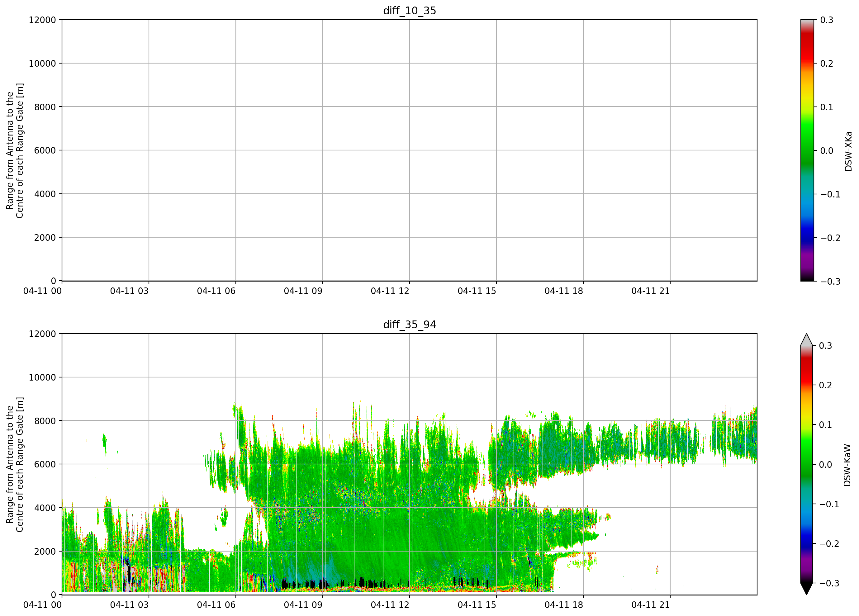Image resolution: width=859 pixels, height=616 pixels.
Task: Click the upper extend arrow of DSW-KaW colorbar
Action: [807, 340]
